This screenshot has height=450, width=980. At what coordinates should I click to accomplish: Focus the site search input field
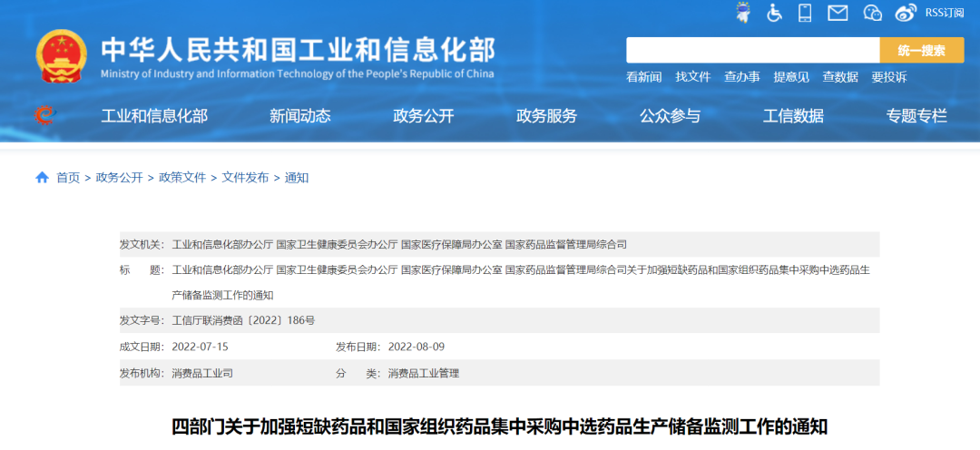[753, 50]
